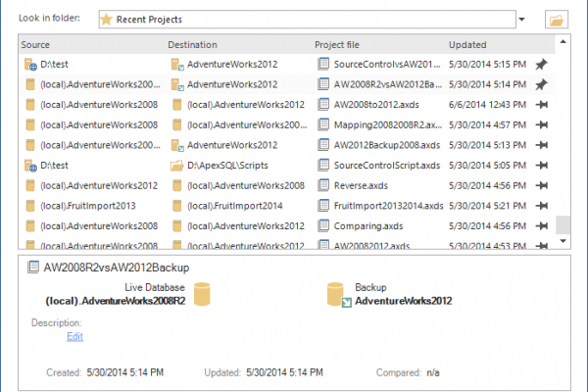Select the AW2012Backup2008.axds file name
This screenshot has height=392, width=588.
point(387,145)
